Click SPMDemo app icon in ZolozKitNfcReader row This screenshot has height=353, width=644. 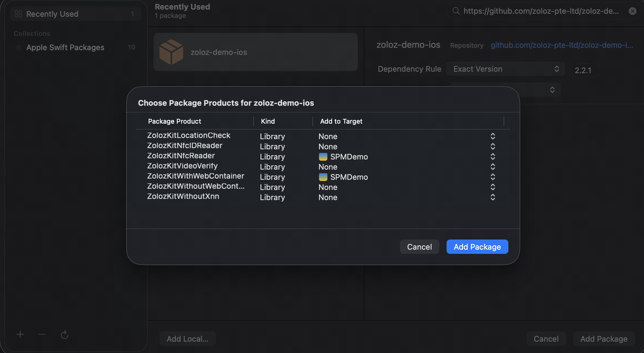[323, 157]
